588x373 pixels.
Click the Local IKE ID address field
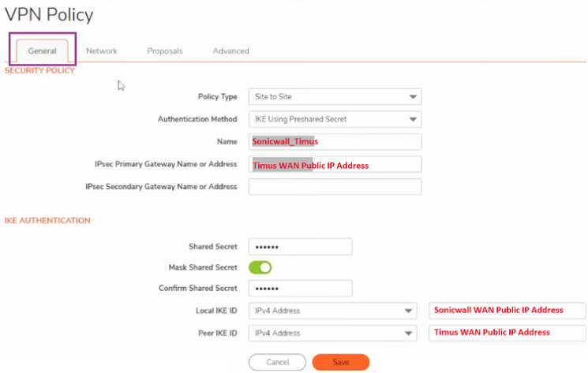(x=507, y=311)
